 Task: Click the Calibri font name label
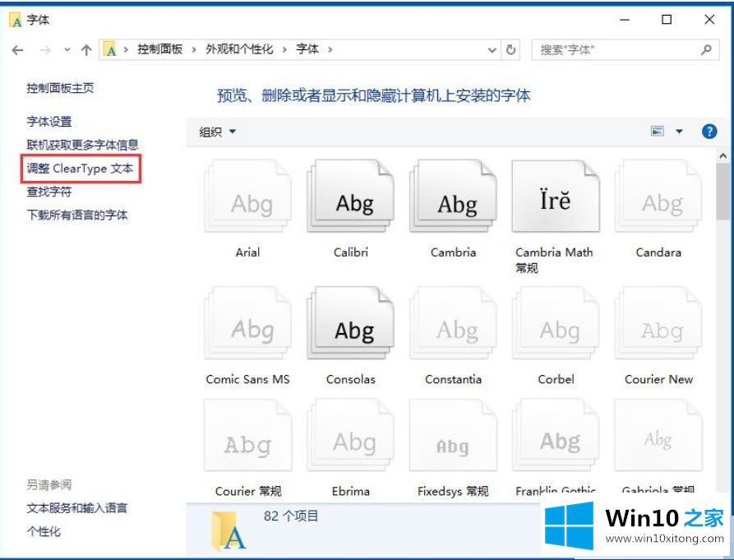351,252
